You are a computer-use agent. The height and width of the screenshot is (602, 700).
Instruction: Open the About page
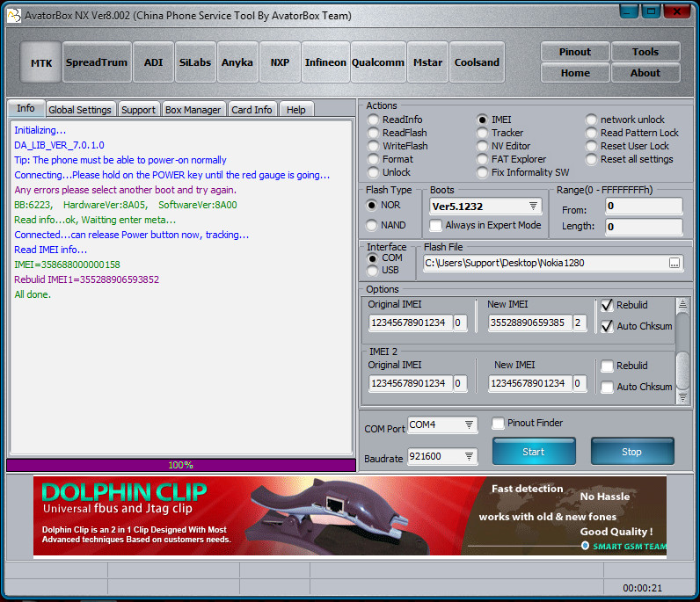point(645,73)
